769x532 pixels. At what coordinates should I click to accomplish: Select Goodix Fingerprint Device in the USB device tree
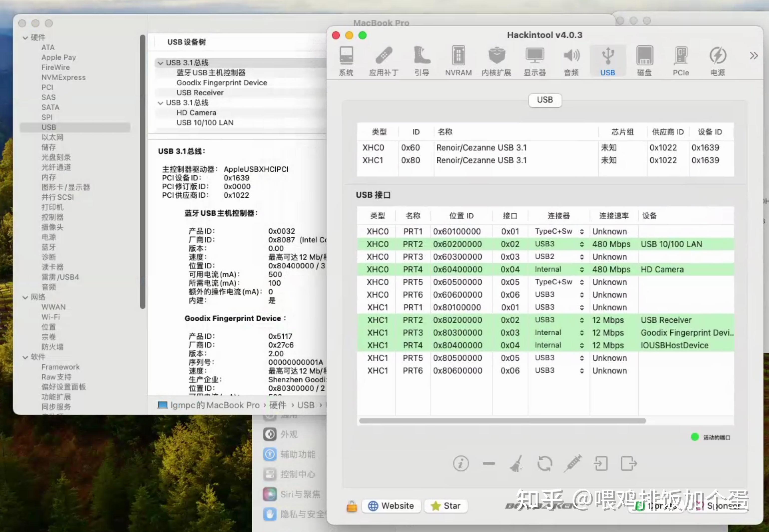click(222, 83)
